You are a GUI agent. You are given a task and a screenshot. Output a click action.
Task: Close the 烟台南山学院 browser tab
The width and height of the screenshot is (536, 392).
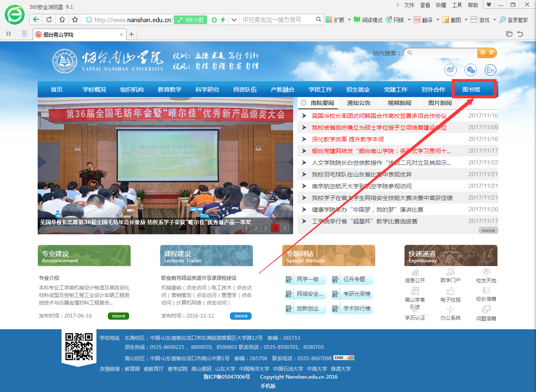click(121, 34)
